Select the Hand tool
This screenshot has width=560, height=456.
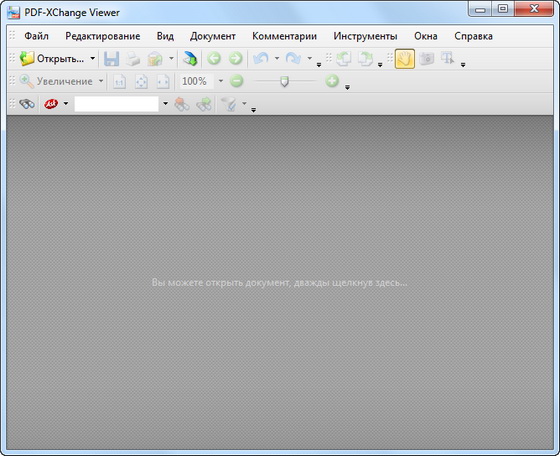point(405,59)
